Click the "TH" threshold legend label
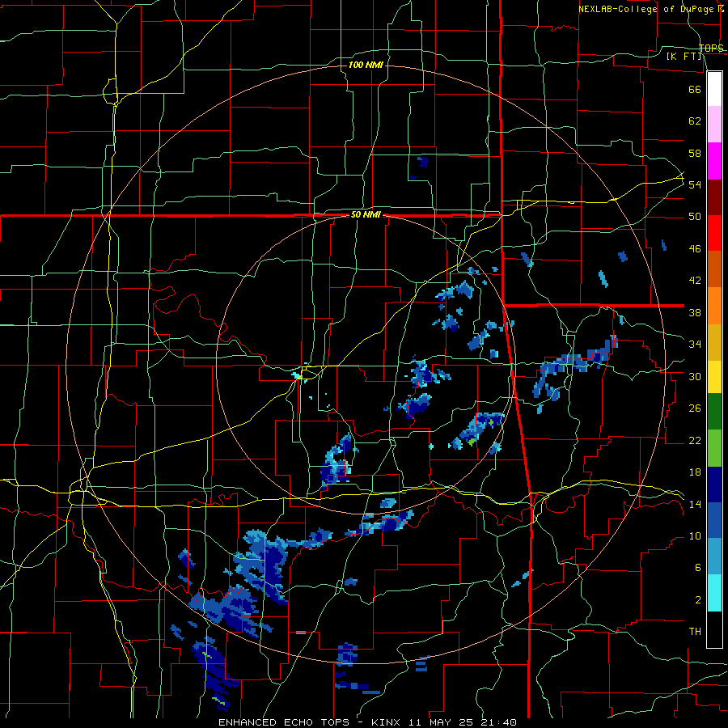Viewport: 728px width, 728px height. click(x=695, y=632)
